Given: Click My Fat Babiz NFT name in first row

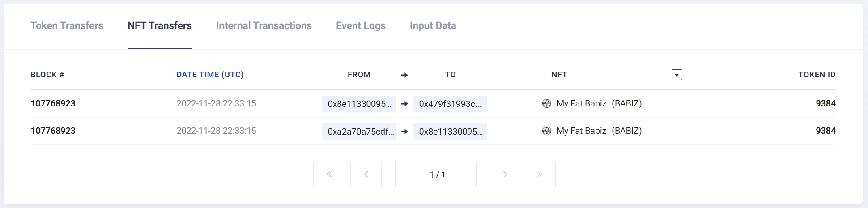Looking at the screenshot, I should [581, 104].
